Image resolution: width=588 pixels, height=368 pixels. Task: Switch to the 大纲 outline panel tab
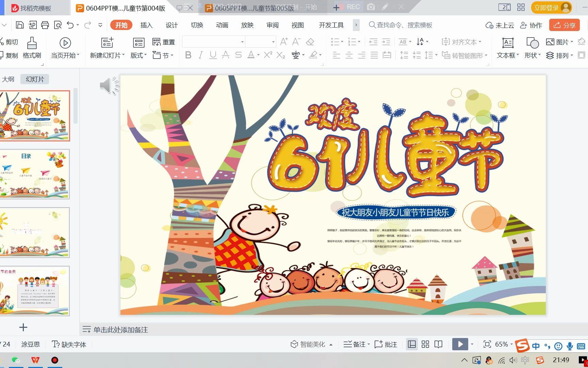9,79
